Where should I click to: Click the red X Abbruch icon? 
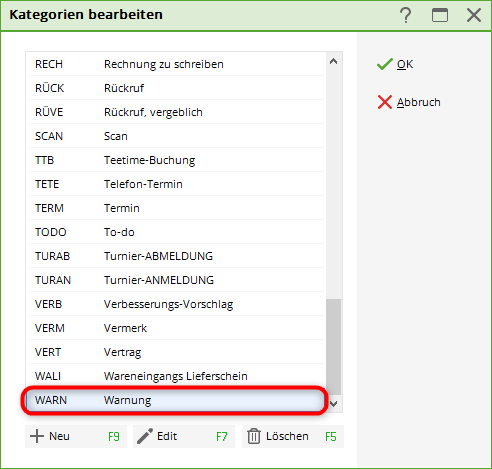coord(385,102)
